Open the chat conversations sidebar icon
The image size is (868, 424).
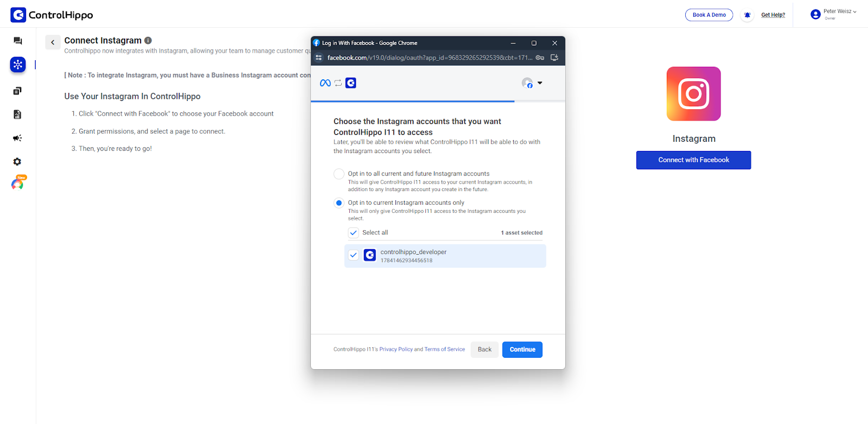(18, 41)
